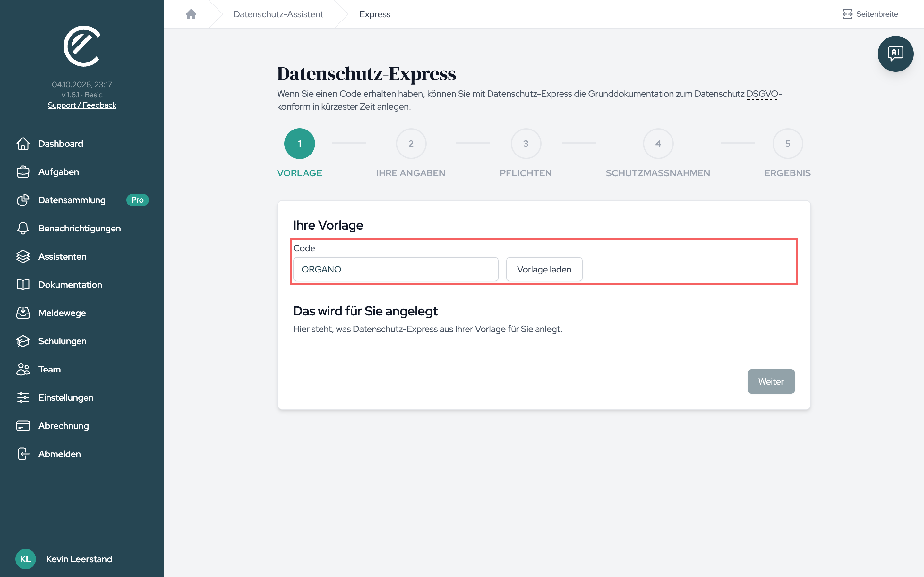924x577 pixels.
Task: Click the Vorlage laden button
Action: click(544, 269)
